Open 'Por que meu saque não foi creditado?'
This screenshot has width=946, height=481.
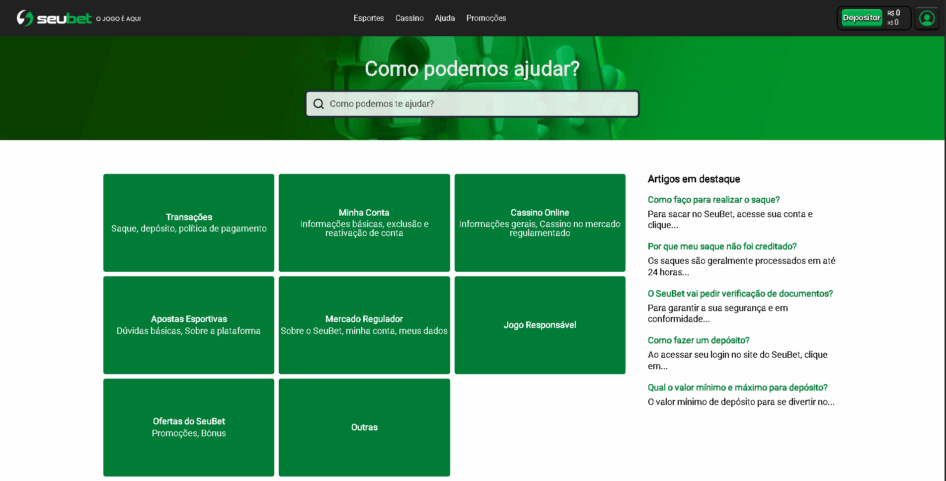tap(722, 246)
